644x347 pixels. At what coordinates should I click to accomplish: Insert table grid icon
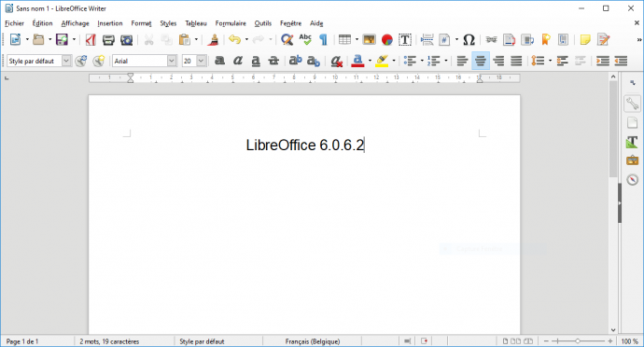click(x=344, y=40)
